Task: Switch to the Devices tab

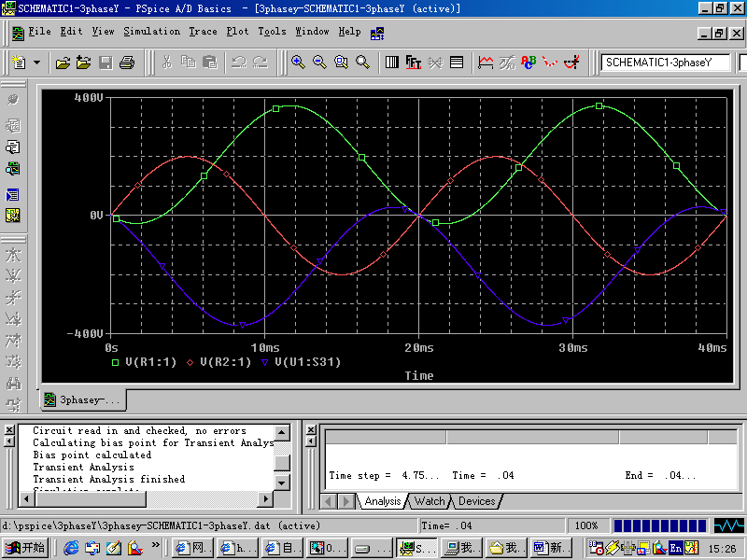Action: tap(476, 501)
